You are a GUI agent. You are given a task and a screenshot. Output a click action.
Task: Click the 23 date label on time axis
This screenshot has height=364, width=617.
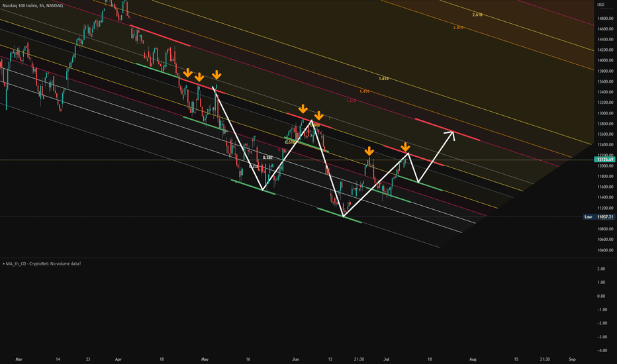pyautogui.click(x=88, y=359)
